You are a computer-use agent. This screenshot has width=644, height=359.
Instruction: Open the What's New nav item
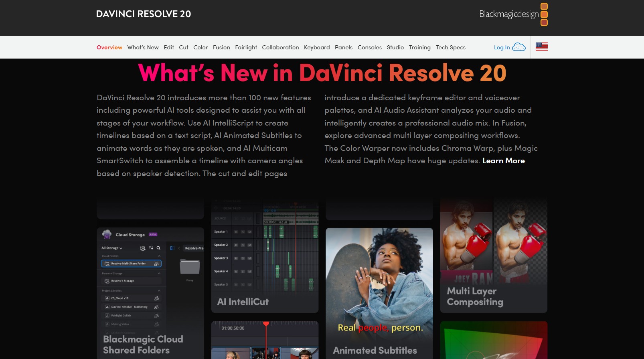tap(143, 47)
